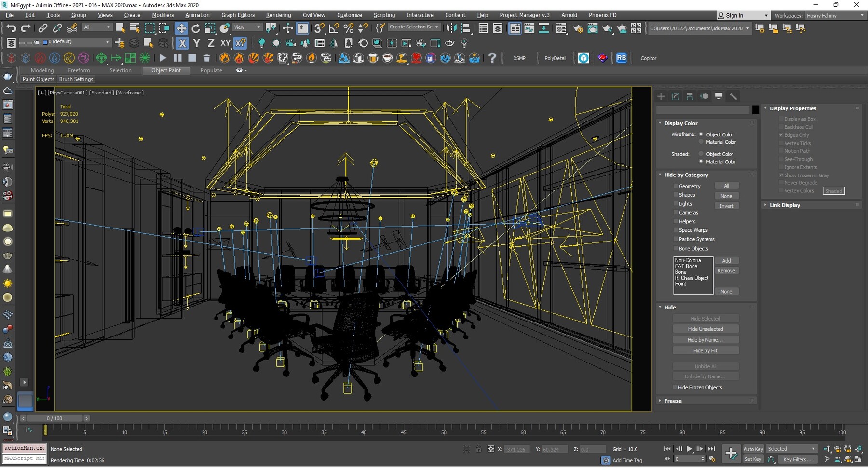
Task: Open the Modify tab in command panel
Action: 675,96
